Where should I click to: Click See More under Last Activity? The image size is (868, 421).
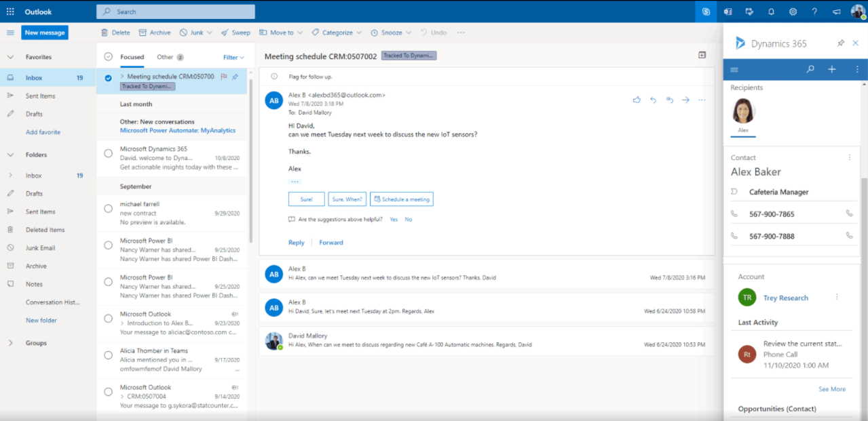[832, 389]
